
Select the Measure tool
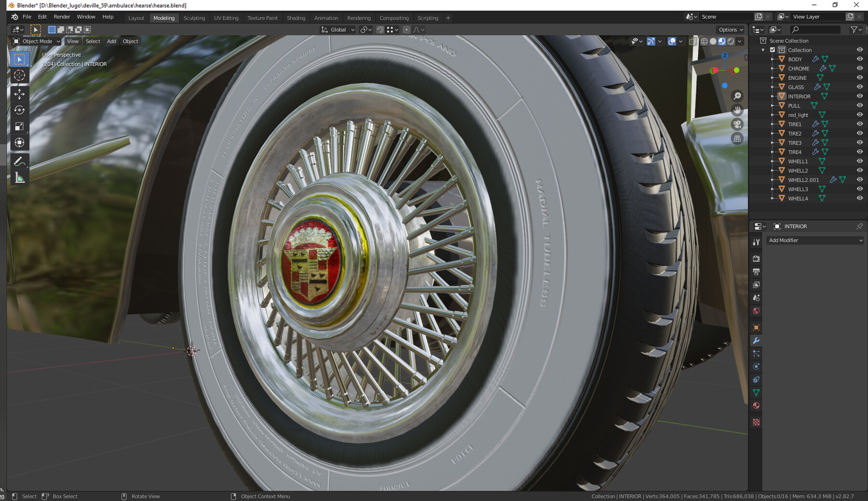19,178
